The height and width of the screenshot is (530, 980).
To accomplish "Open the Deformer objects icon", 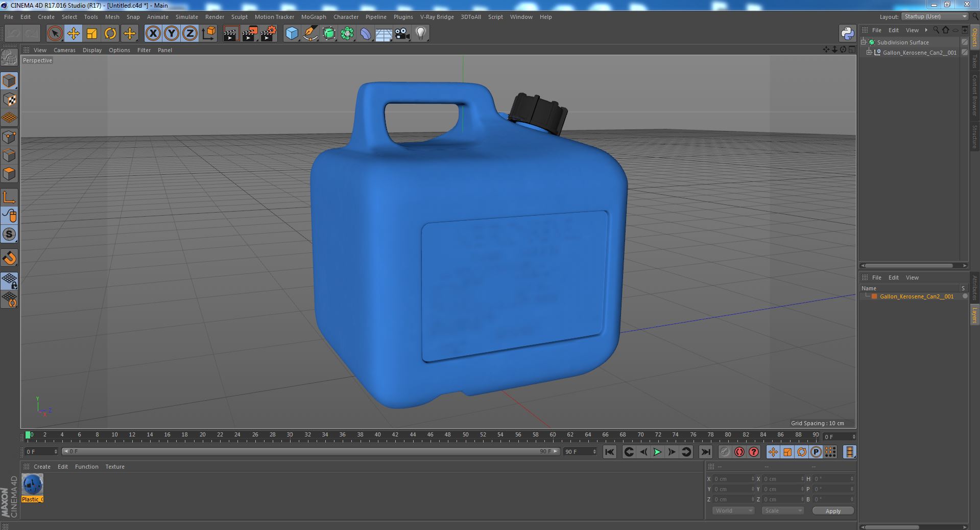I will (x=366, y=34).
